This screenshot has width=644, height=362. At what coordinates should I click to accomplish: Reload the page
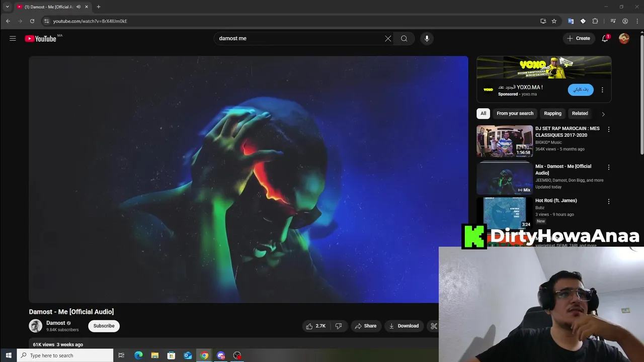[32, 21]
